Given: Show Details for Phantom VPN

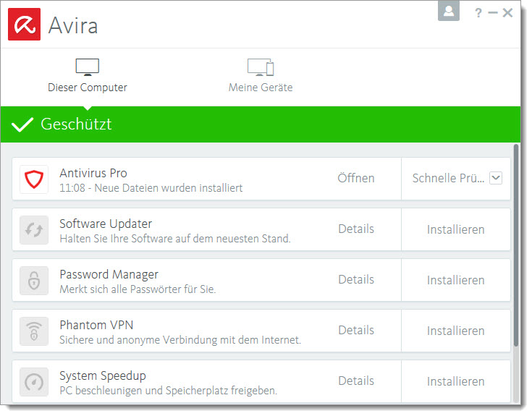Looking at the screenshot, I should pyautogui.click(x=356, y=330).
